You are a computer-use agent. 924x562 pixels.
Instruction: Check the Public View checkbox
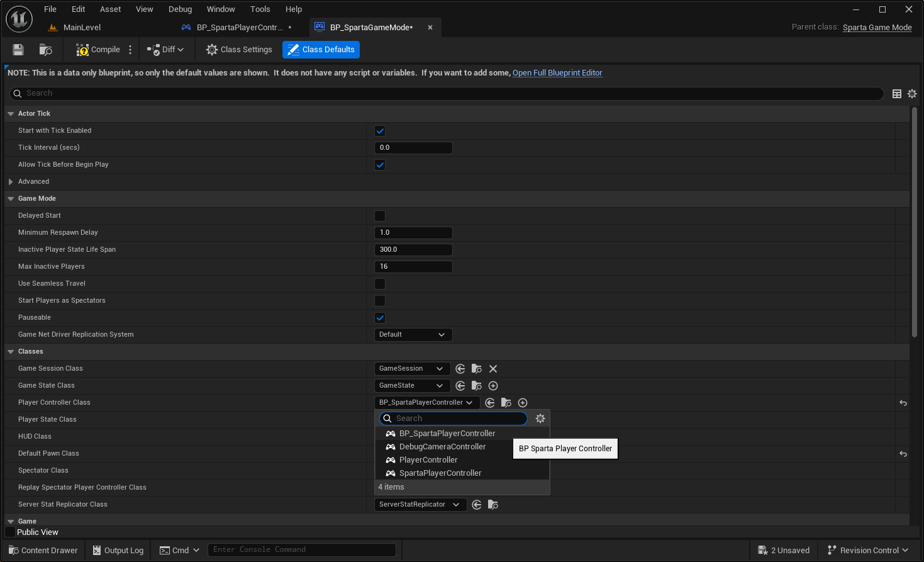[x=10, y=532]
